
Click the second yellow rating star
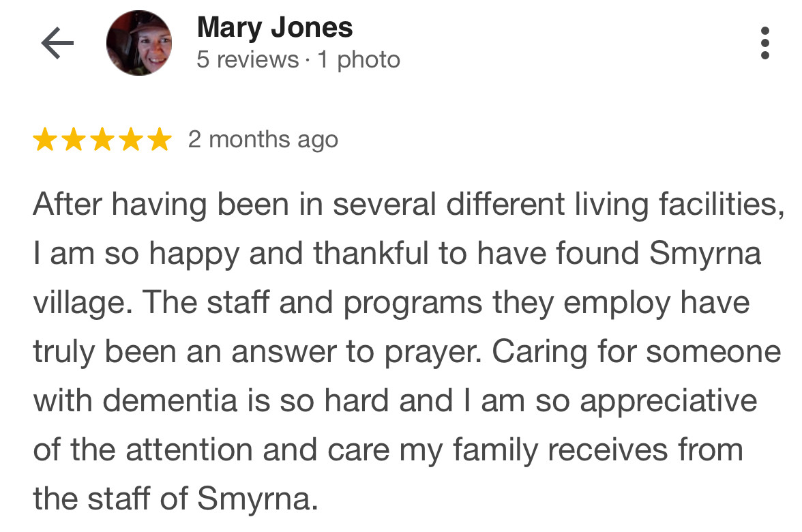tap(74, 140)
